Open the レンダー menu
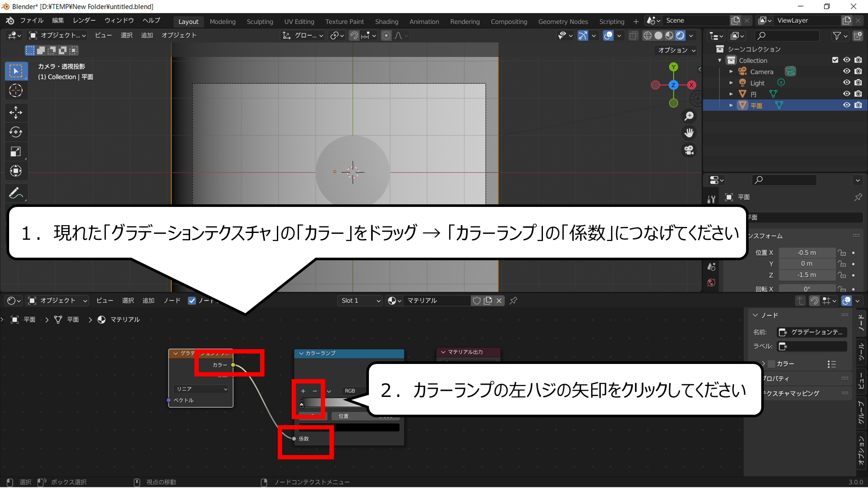This screenshot has width=868, height=488. 84,20
